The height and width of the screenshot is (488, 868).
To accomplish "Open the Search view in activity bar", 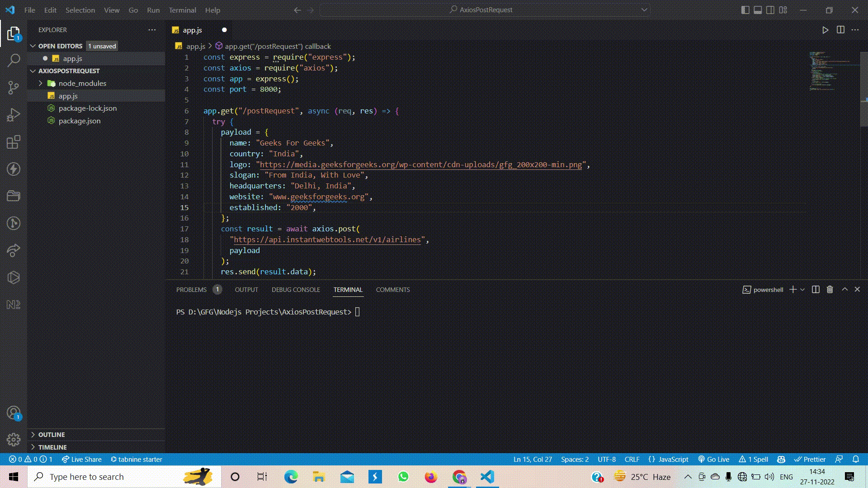I will [x=14, y=60].
